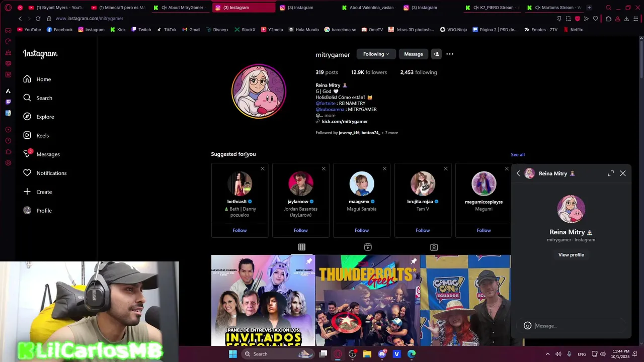Open Netflix bookmark

(x=573, y=30)
